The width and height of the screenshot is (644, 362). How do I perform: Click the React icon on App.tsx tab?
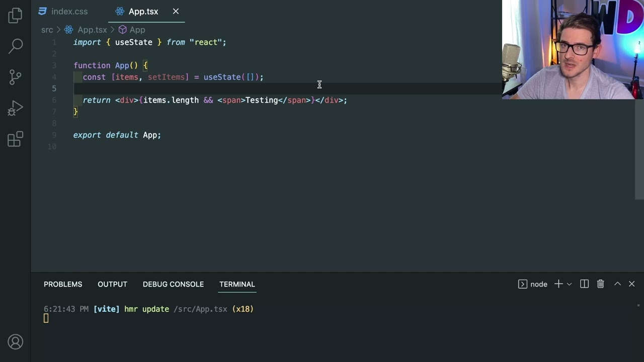pyautogui.click(x=120, y=11)
